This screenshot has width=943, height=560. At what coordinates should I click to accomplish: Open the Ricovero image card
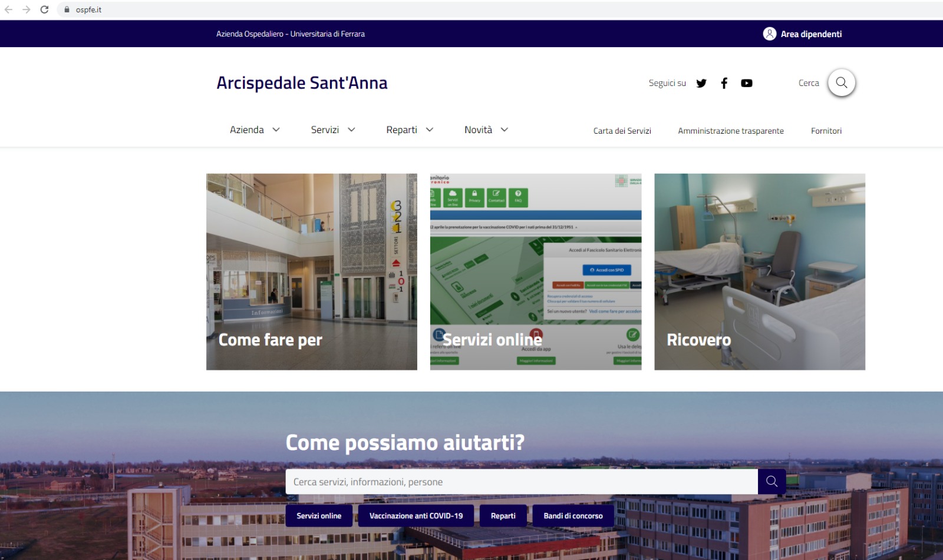(760, 271)
